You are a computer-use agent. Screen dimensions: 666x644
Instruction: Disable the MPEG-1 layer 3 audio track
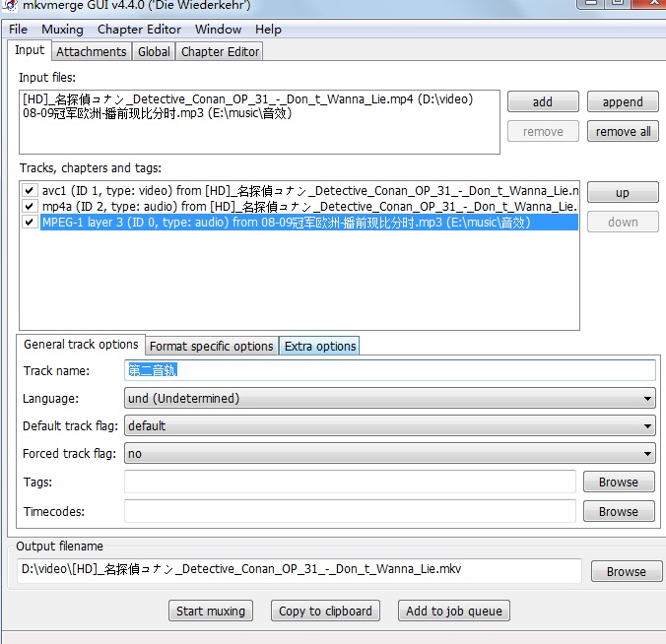(x=31, y=223)
